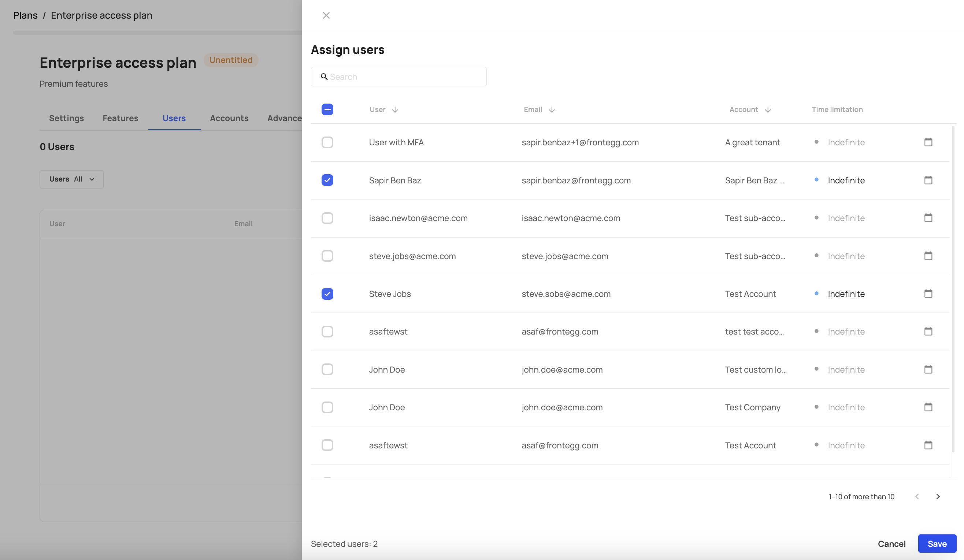Click the search magnifier icon

click(x=324, y=77)
